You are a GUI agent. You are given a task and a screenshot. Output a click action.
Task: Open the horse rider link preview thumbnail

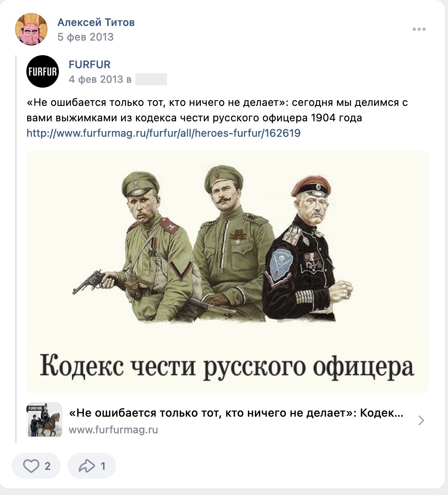tap(44, 420)
